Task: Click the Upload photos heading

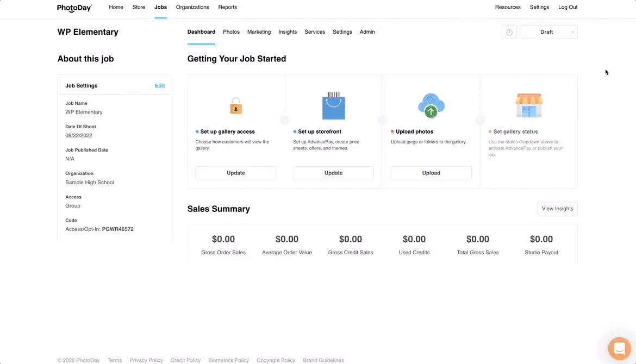Action: [x=415, y=131]
